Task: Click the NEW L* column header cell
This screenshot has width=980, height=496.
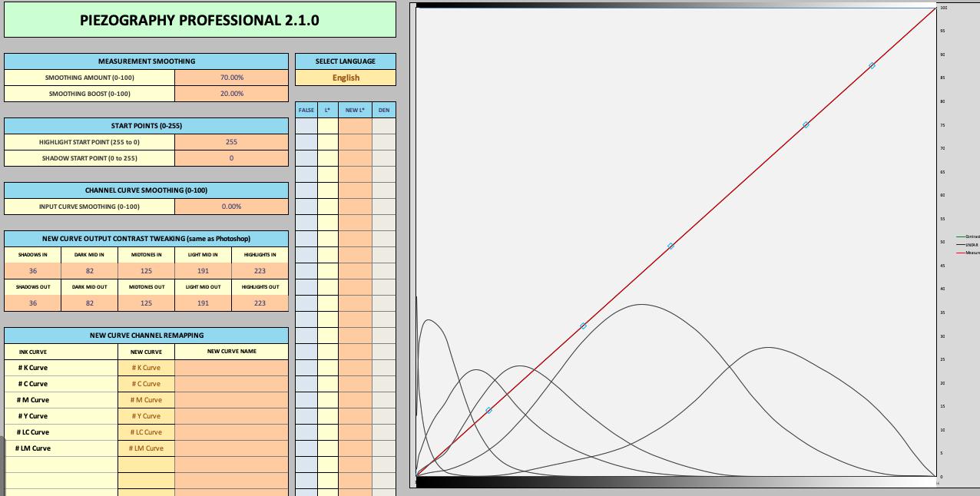Action: (x=355, y=110)
